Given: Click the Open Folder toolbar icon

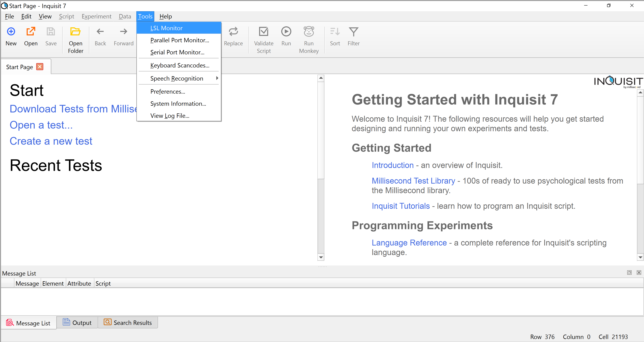Looking at the screenshot, I should [75, 32].
